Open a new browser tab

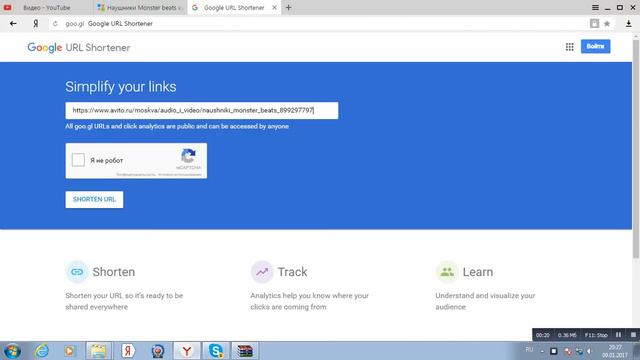click(x=289, y=8)
